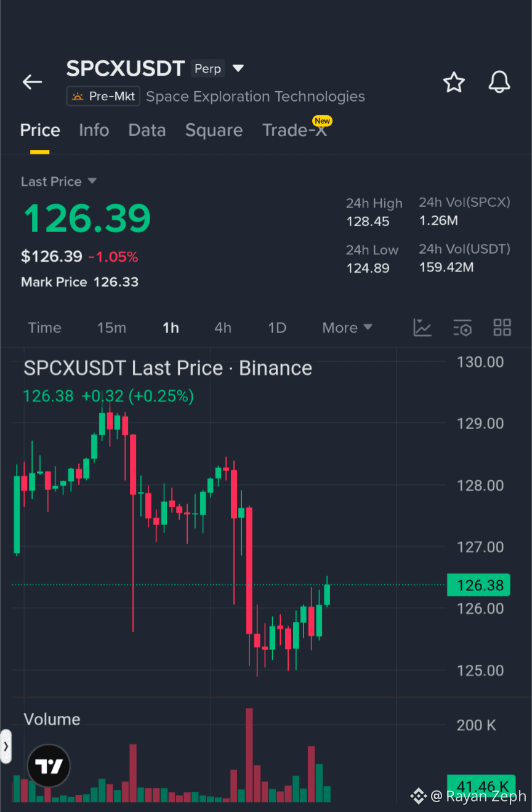
Task: Switch to the Info tab
Action: point(94,131)
